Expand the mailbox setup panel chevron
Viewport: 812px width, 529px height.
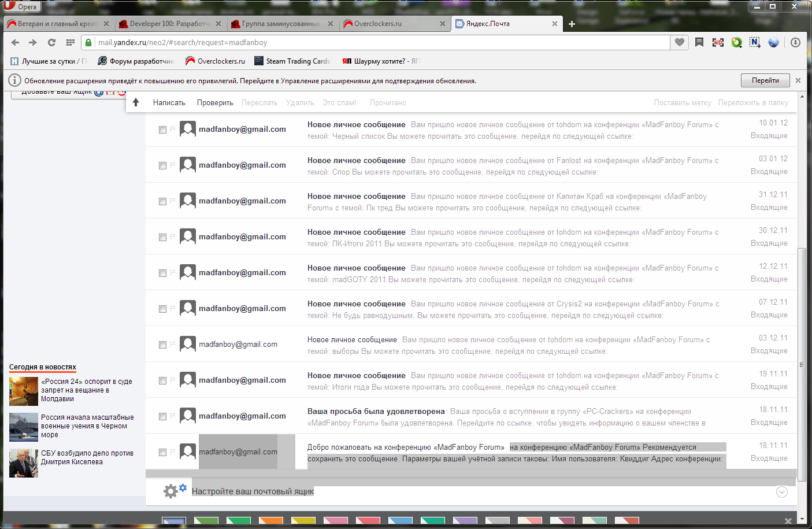pyautogui.click(x=781, y=492)
